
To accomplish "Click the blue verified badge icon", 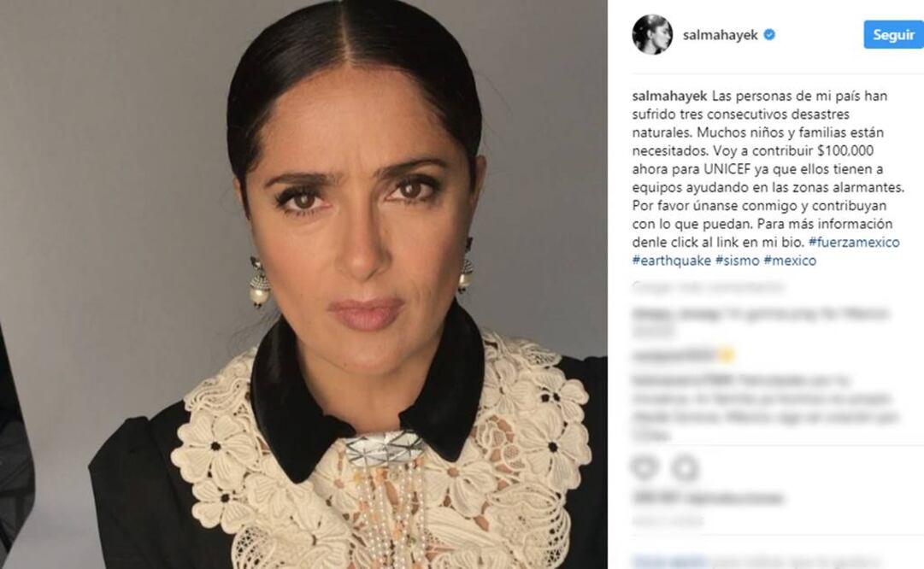I will coord(769,35).
